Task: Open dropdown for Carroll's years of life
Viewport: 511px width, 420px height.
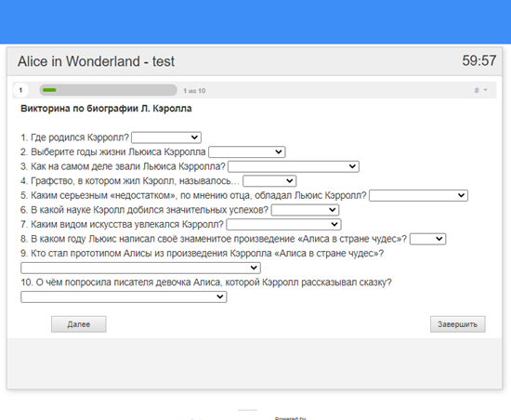Action: 247,151
